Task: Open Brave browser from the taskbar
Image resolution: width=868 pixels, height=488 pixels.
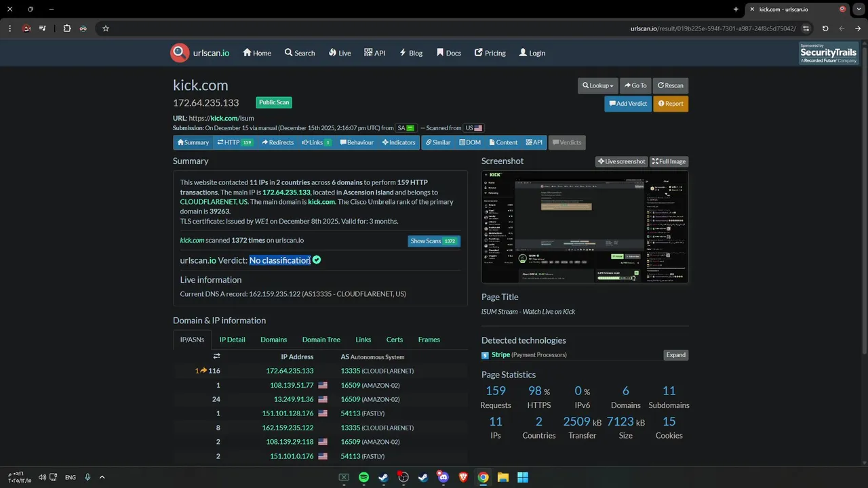Action: [463, 477]
